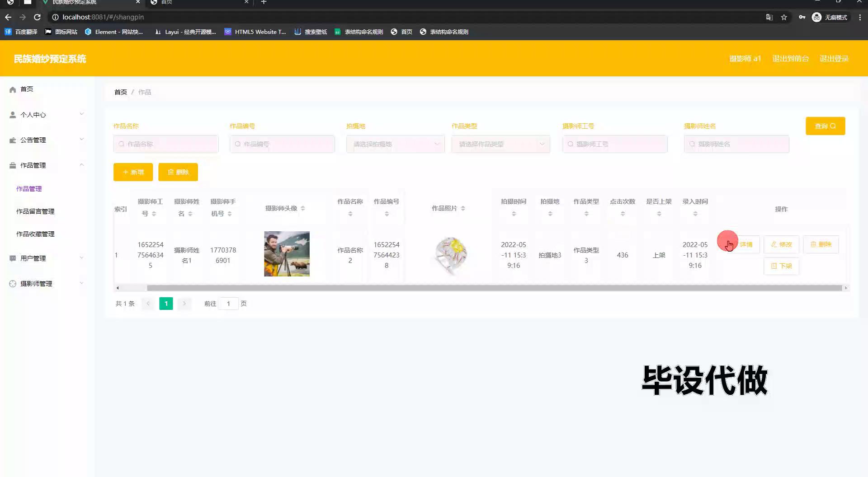The height and width of the screenshot is (477, 868).
Task: Open the 拍摄地 dropdown filter
Action: 395,144
